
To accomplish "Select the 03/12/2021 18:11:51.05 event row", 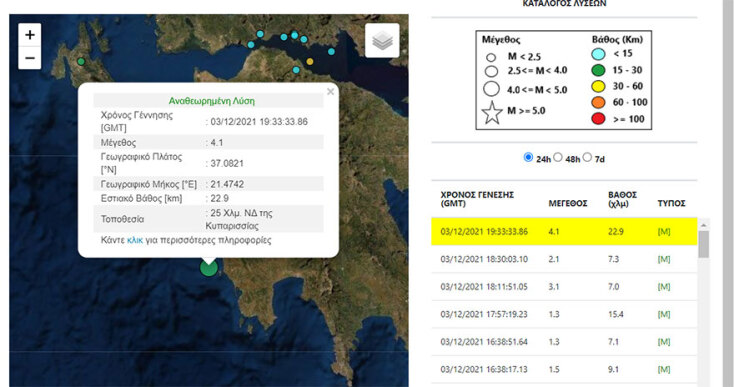I will tap(564, 286).
